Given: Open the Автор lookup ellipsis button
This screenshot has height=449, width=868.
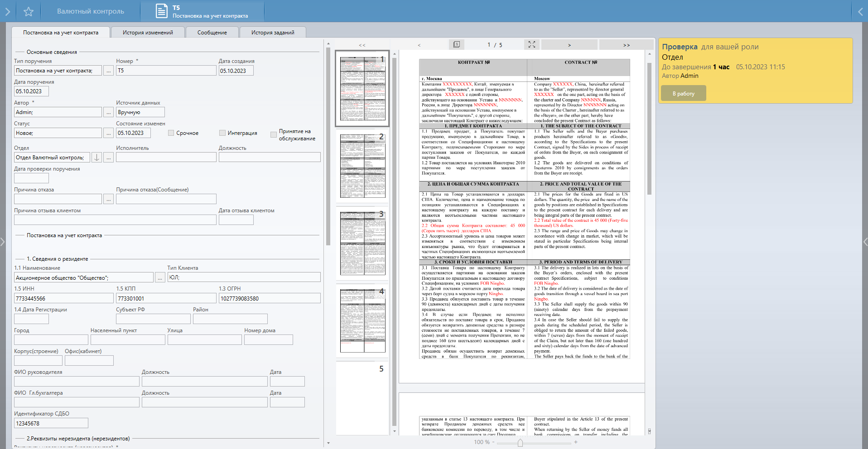Looking at the screenshot, I should pos(108,112).
